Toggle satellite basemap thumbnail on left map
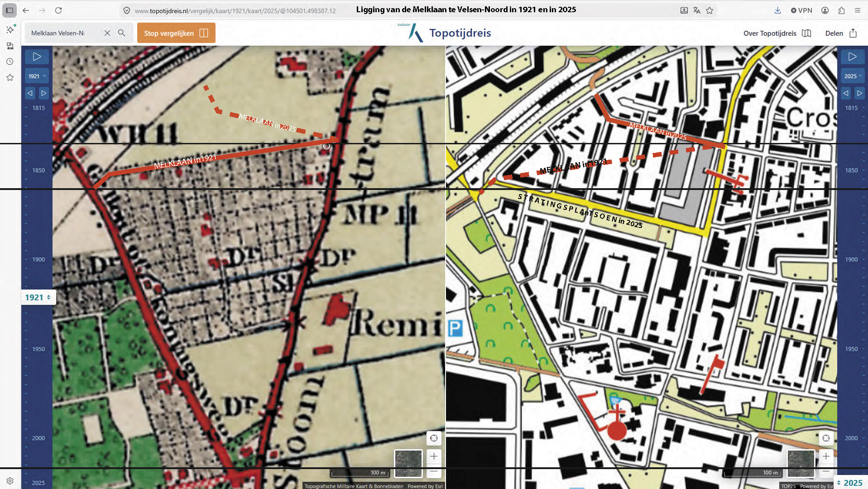Image resolution: width=868 pixels, height=489 pixels. [x=408, y=463]
